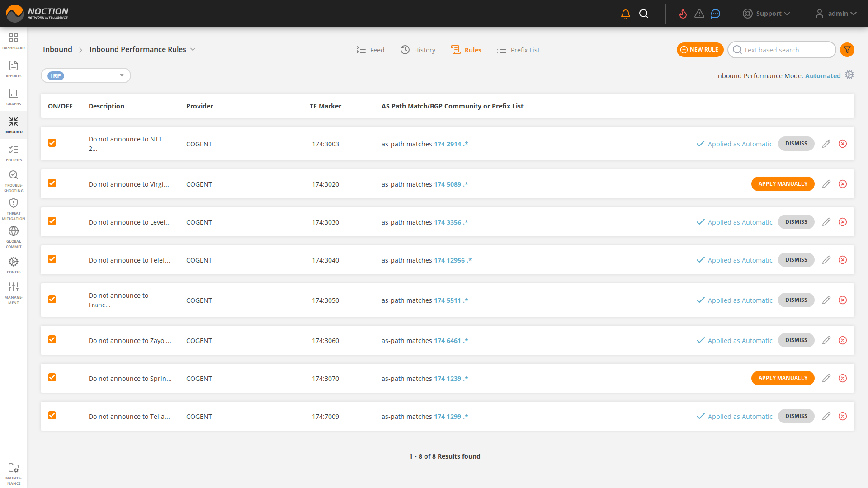Toggle off the 'Do not announce to Zayo' rule
868x488 pixels.
[x=52, y=339]
